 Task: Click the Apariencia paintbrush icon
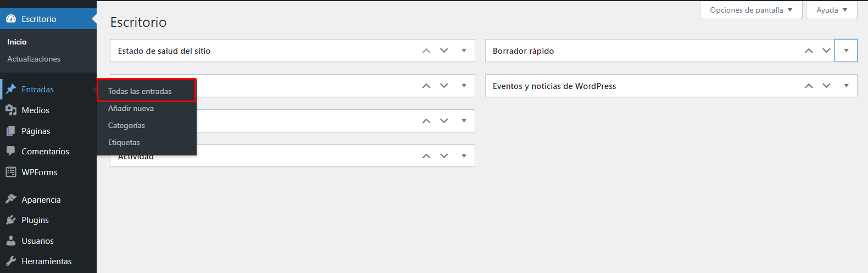pyautogui.click(x=11, y=199)
